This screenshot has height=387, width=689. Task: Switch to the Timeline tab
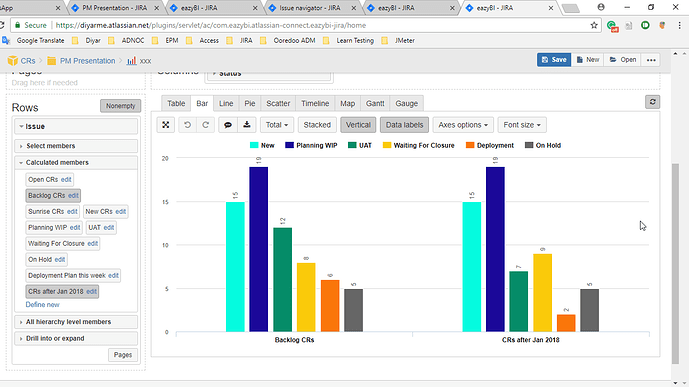[x=315, y=104]
